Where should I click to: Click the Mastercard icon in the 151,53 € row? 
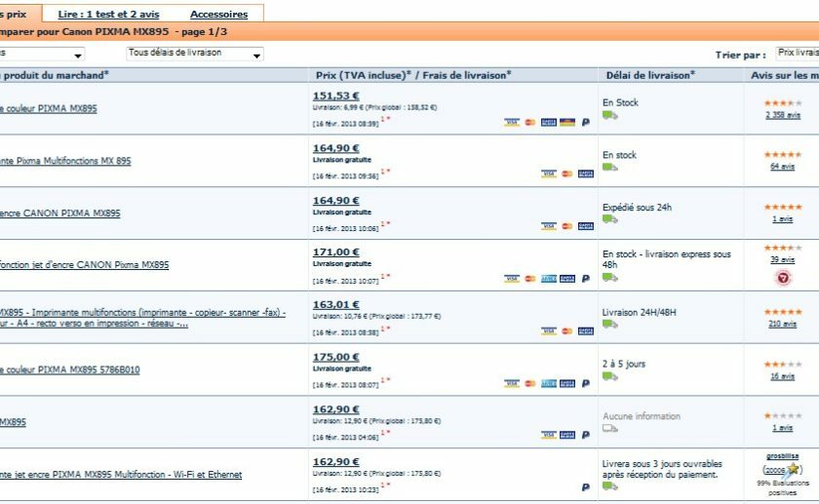pyautogui.click(x=530, y=122)
